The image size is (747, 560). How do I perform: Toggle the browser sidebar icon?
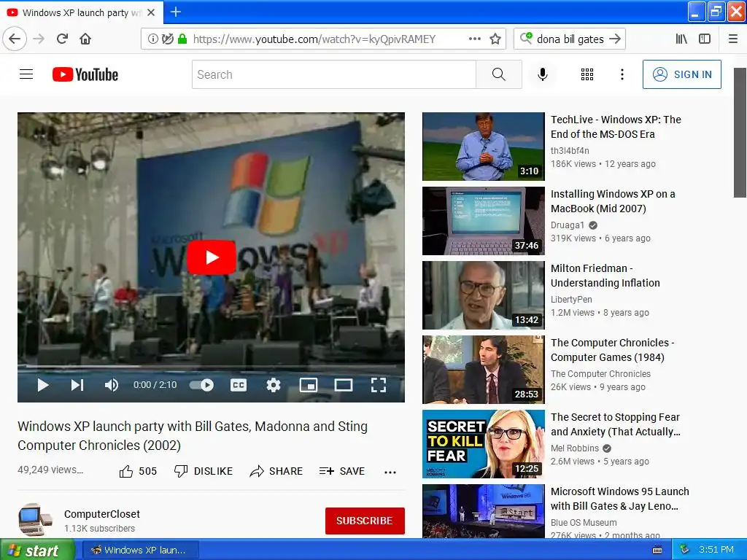705,39
